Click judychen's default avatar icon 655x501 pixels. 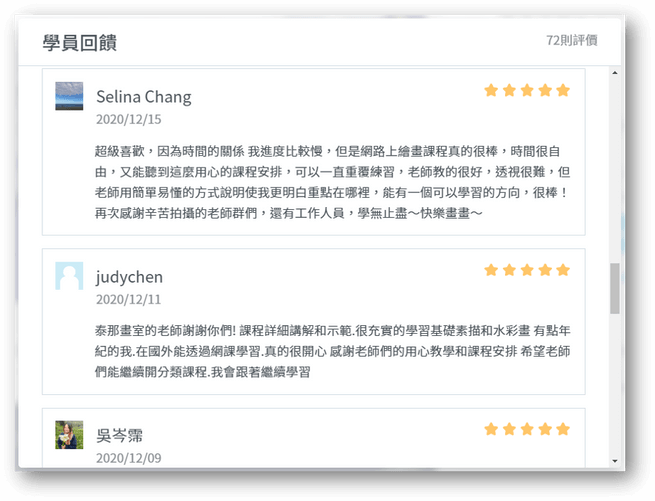(x=69, y=276)
